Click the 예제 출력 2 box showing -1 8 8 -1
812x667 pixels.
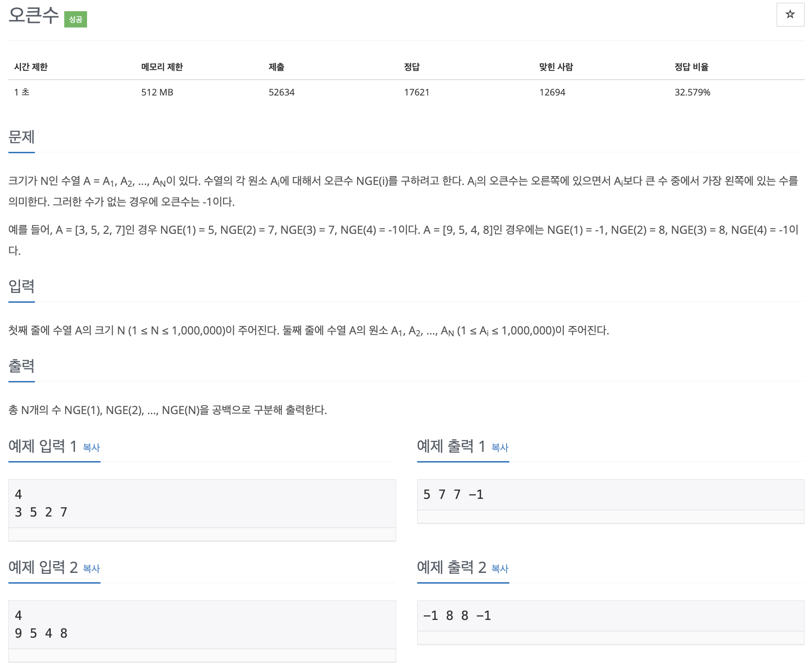(610, 616)
